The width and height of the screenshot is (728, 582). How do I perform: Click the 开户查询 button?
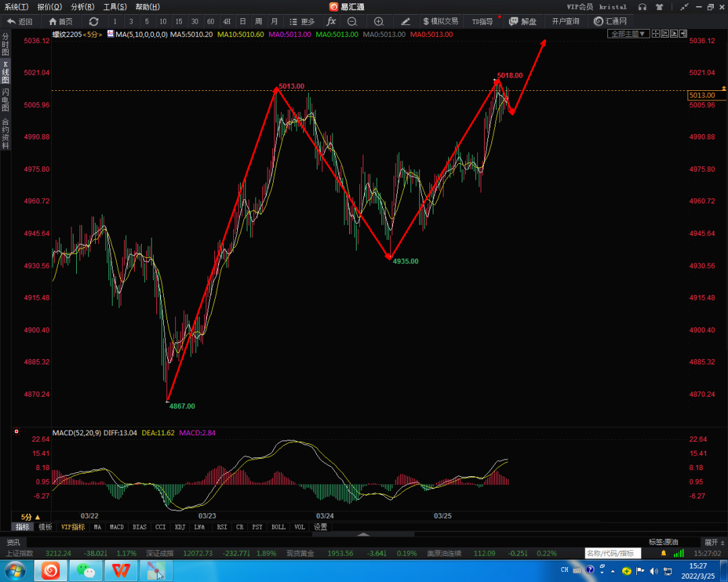tap(566, 22)
